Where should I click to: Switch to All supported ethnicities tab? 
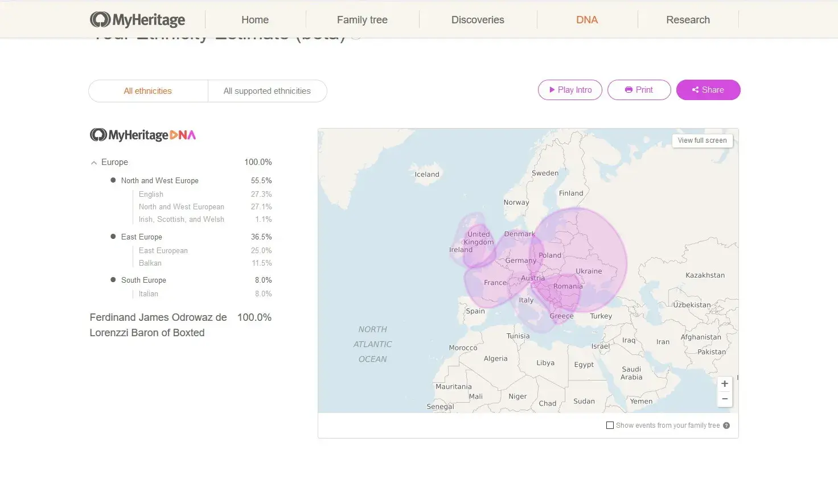tap(267, 91)
